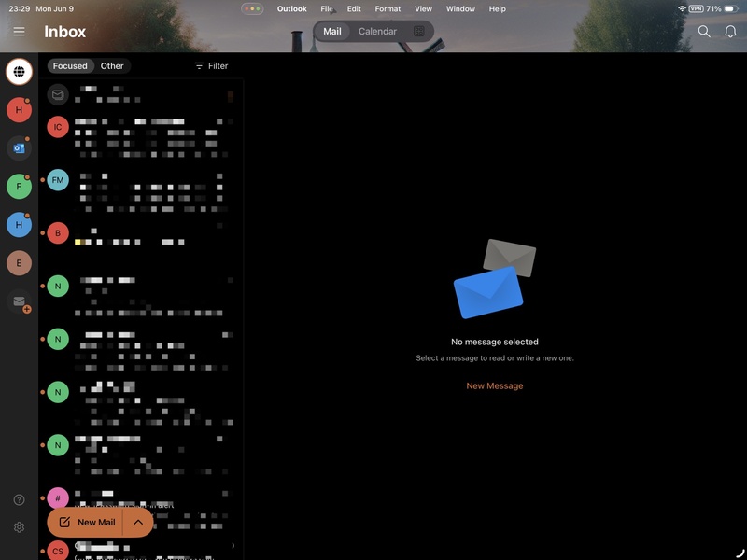Open notifications bell icon
The height and width of the screenshot is (560, 747).
pyautogui.click(x=730, y=32)
